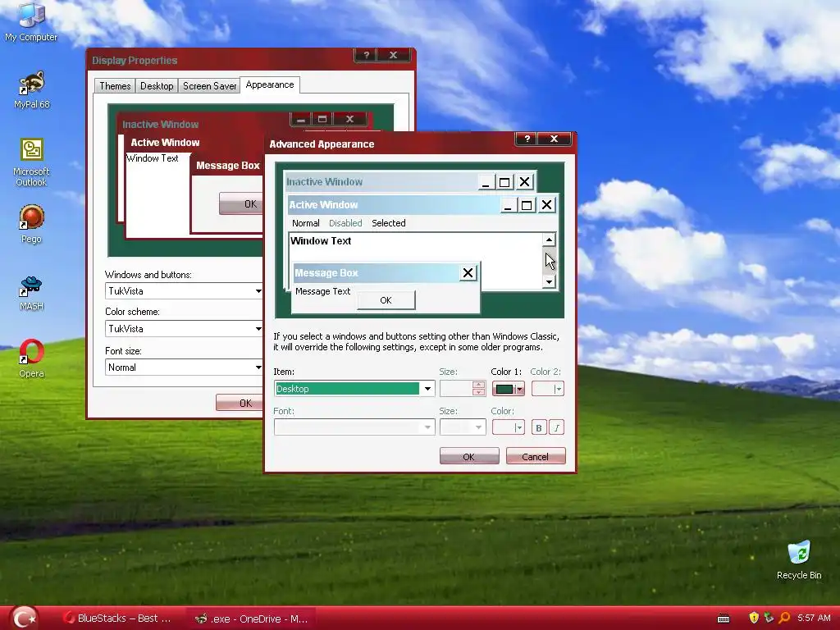Click the Safely Remove Hardware tray icon
The image size is (840, 630).
(769, 619)
